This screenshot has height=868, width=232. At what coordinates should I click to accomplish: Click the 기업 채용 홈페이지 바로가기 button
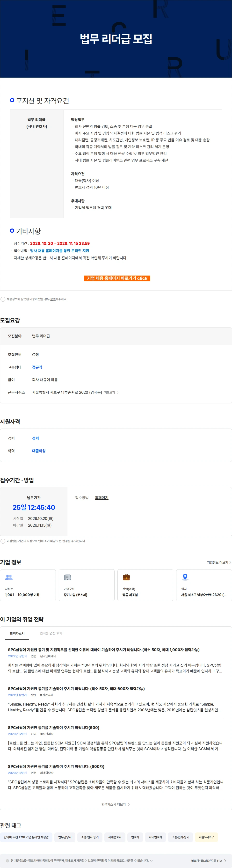click(x=117, y=278)
